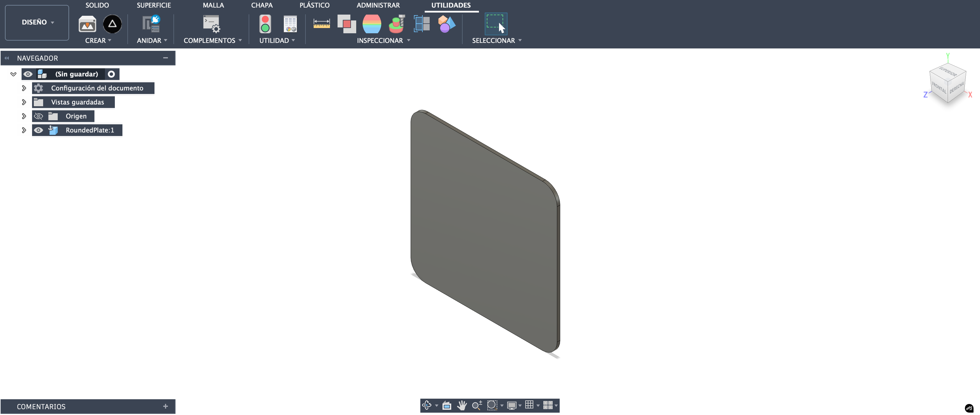980x415 pixels.
Task: Expand the Configuración del documento node
Action: point(24,88)
